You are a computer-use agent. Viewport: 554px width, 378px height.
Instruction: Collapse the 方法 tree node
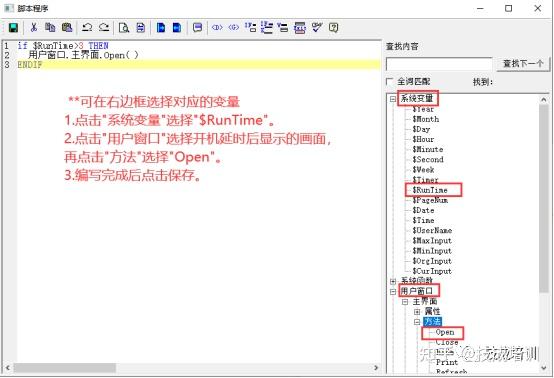417,322
